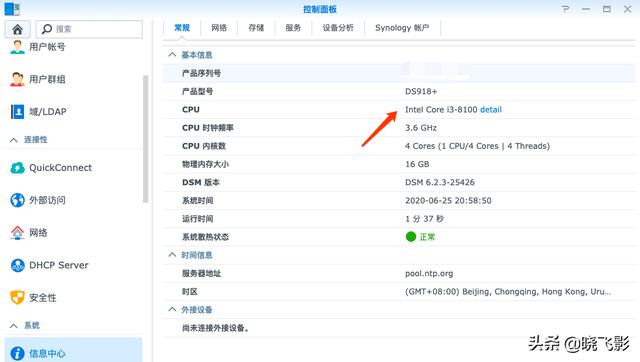Click DSM 6.2.3-25426 version value

click(x=440, y=182)
